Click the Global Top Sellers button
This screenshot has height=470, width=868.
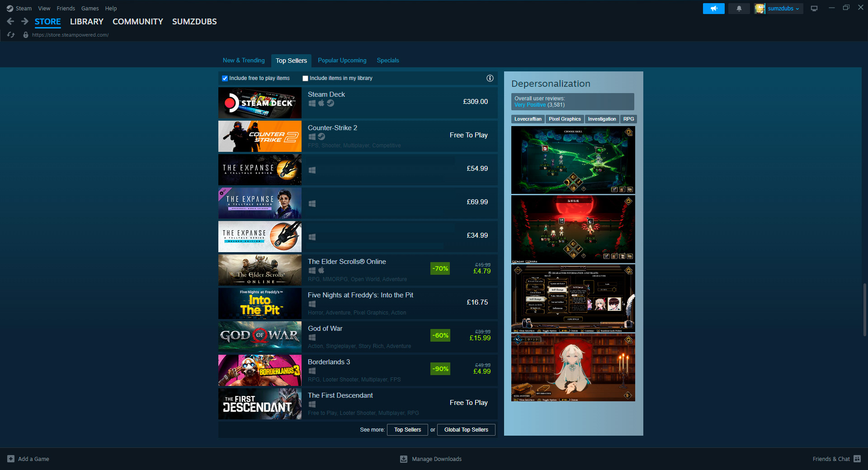(x=466, y=430)
